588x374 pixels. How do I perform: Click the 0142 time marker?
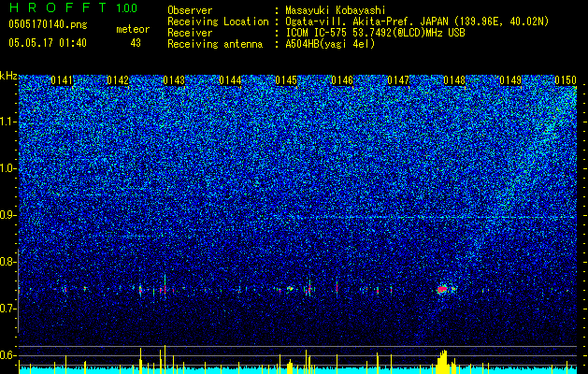tap(118, 80)
